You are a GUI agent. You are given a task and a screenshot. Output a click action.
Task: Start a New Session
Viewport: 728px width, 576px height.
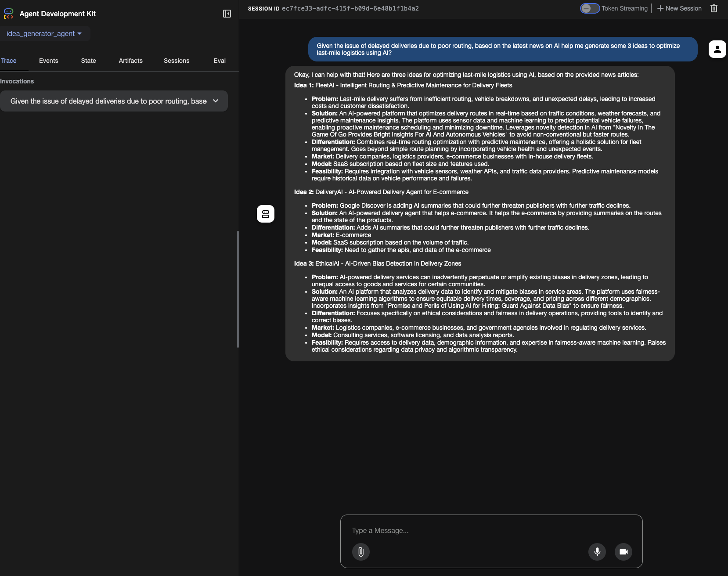[x=679, y=8]
